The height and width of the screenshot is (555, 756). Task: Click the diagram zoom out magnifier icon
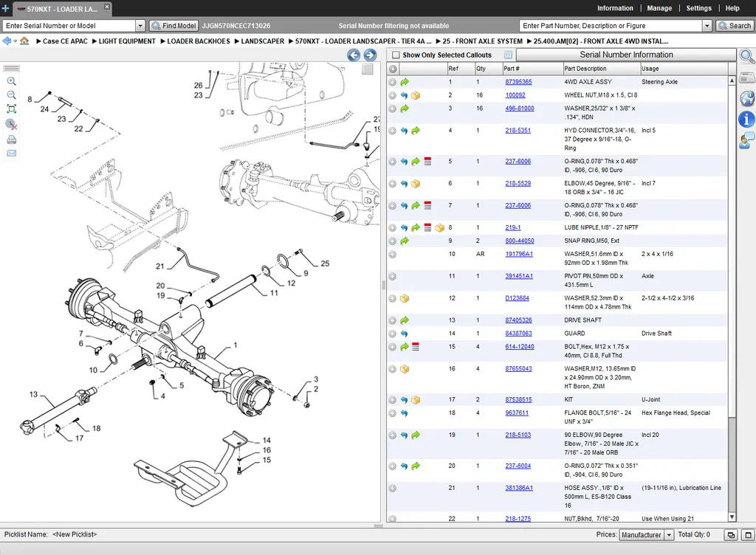pyautogui.click(x=12, y=95)
